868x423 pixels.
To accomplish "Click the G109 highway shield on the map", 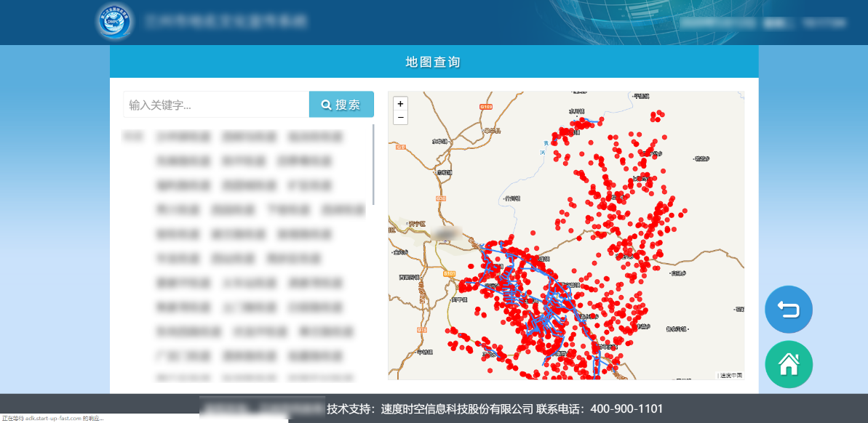I will pyautogui.click(x=486, y=107).
